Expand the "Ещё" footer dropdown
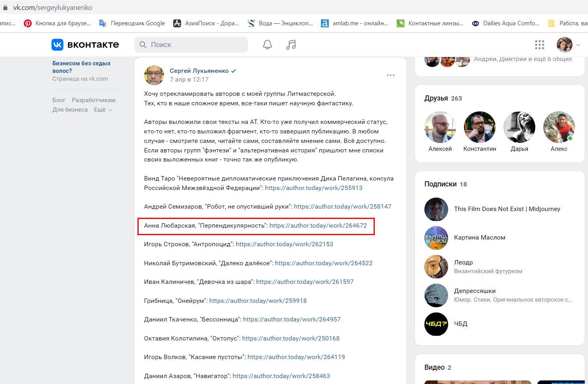This screenshot has width=588, height=384. pos(103,110)
